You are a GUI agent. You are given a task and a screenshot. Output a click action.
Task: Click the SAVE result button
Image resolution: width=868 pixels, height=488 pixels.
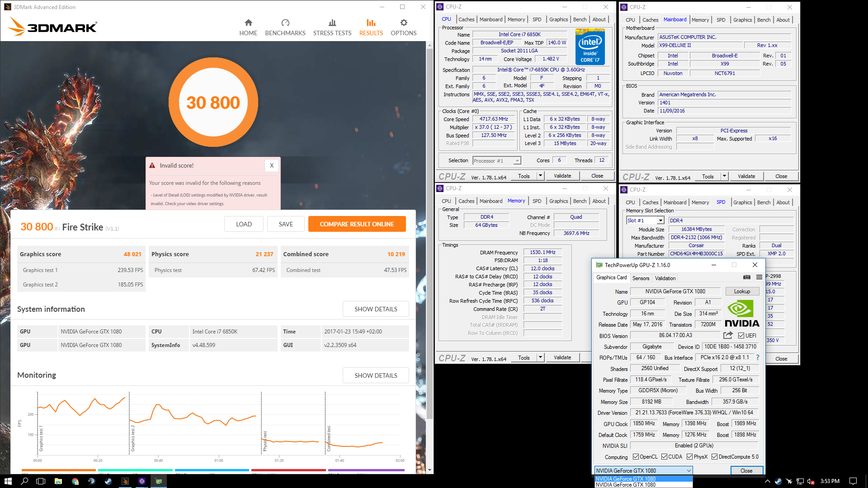(x=286, y=224)
